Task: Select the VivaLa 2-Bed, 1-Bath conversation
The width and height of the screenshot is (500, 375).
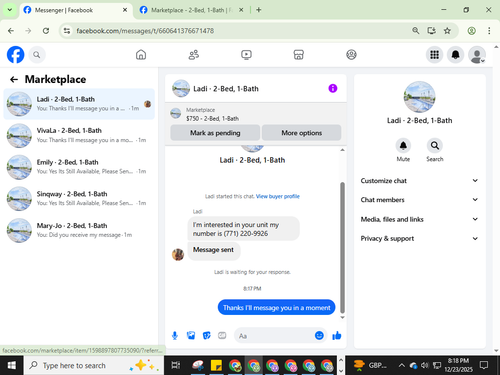Action: 79,135
